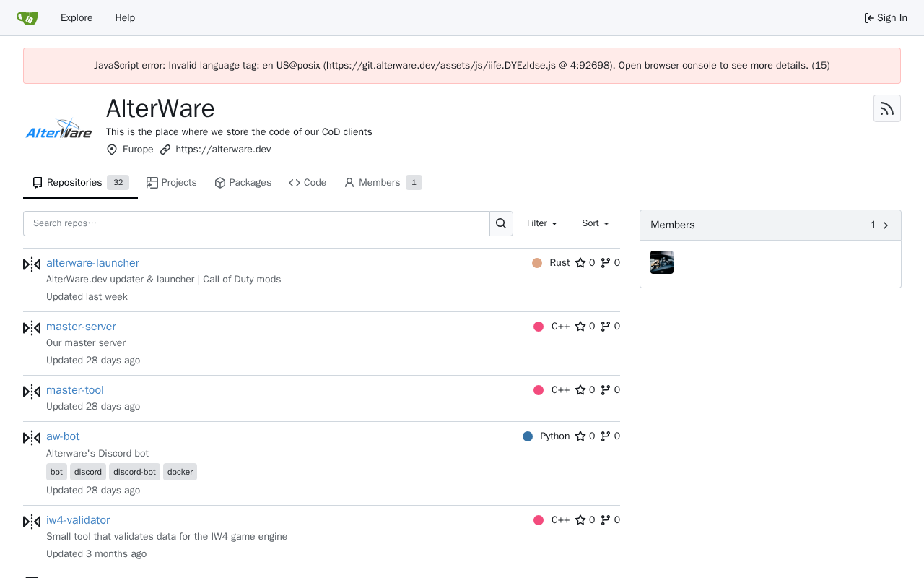924x578 pixels.
Task: Open the Explore menu item
Action: pos(77,18)
